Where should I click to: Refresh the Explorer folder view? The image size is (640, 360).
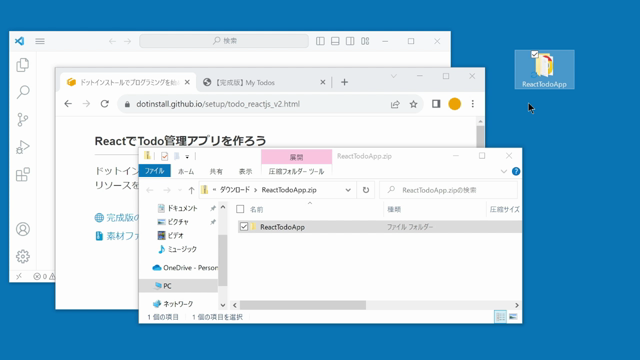[x=366, y=190]
